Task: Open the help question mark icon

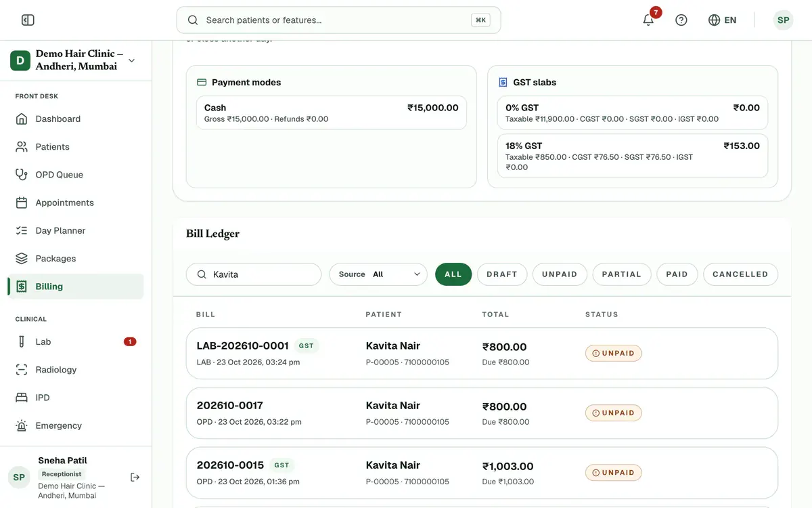Action: (681, 20)
